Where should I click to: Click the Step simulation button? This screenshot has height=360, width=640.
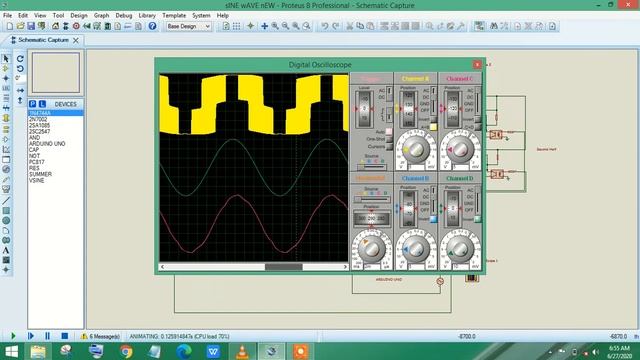tap(31, 336)
